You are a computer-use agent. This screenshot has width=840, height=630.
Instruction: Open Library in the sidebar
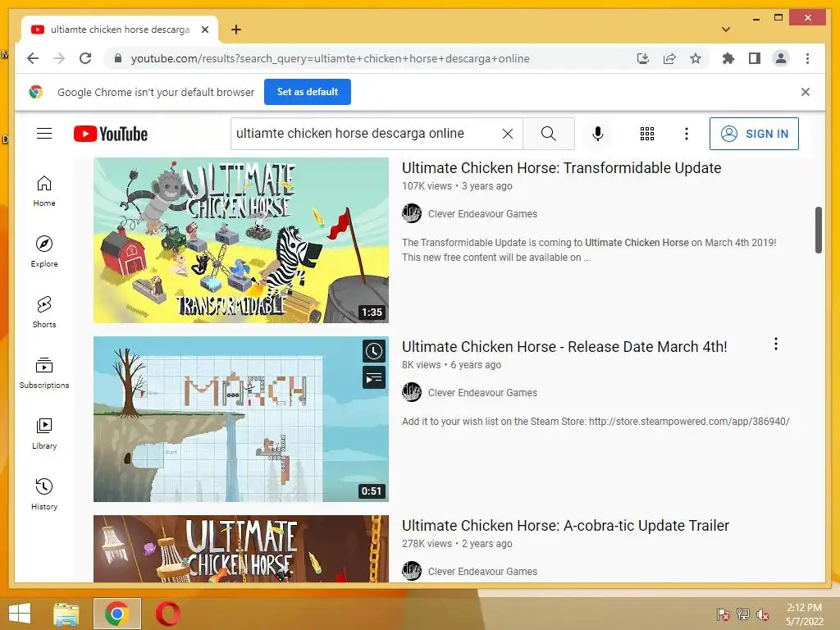(x=44, y=434)
